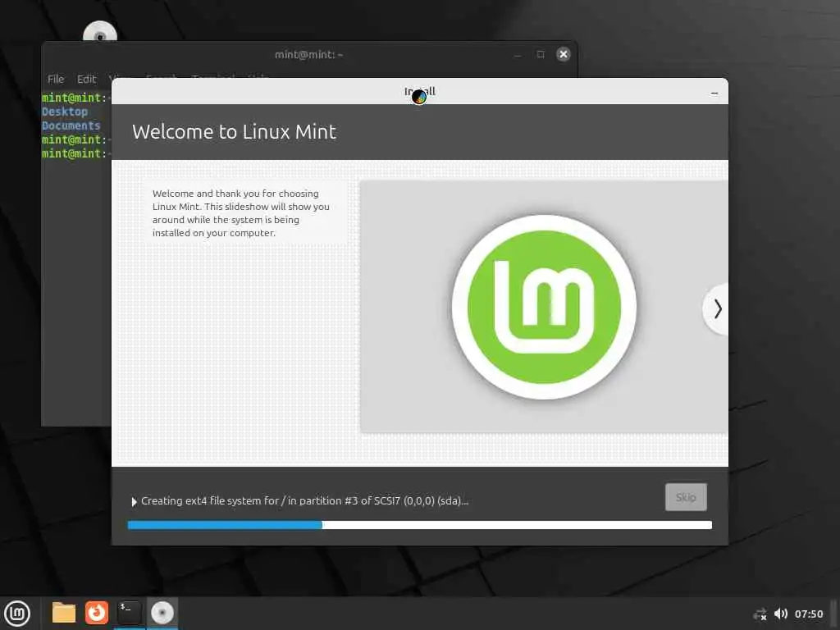This screenshot has height=630, width=840.
Task: Open the network connection tray icon
Action: [760, 614]
